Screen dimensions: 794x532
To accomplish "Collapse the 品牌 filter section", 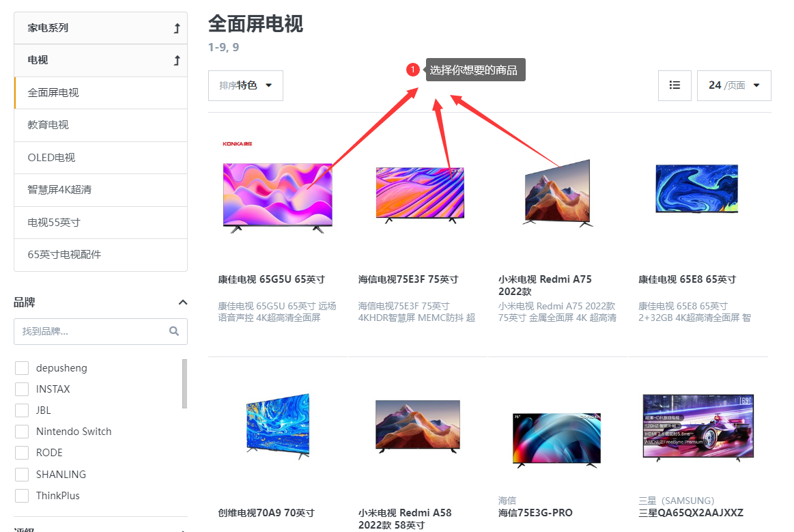I will [x=183, y=303].
